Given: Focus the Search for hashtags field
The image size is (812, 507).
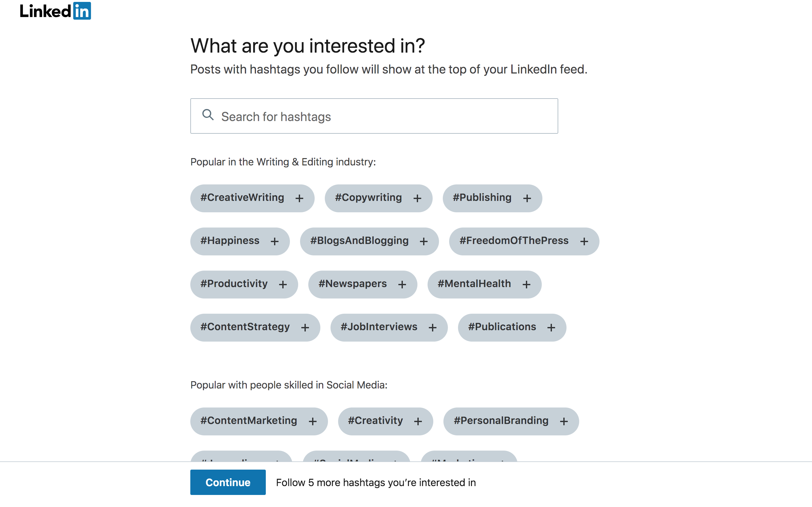Looking at the screenshot, I should 374,116.
